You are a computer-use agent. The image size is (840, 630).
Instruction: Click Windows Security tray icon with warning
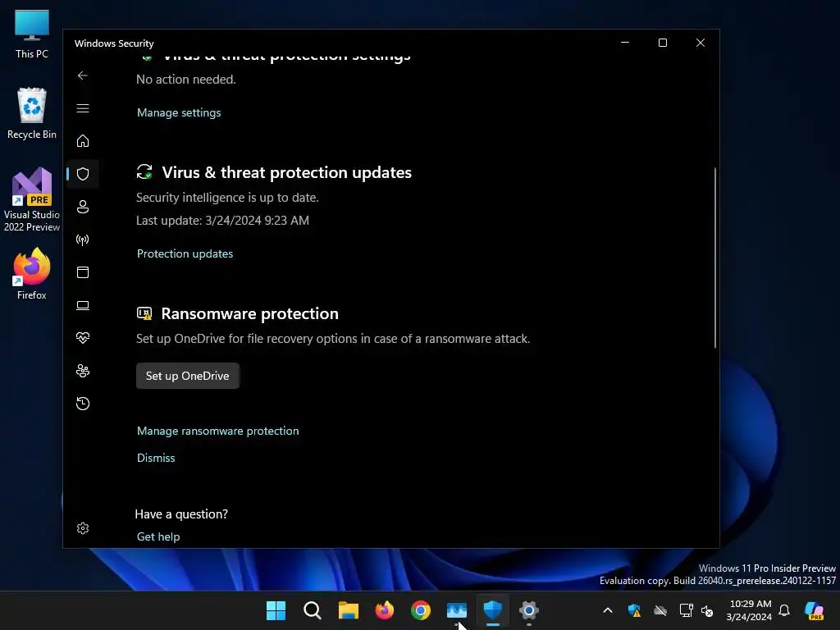point(634,610)
